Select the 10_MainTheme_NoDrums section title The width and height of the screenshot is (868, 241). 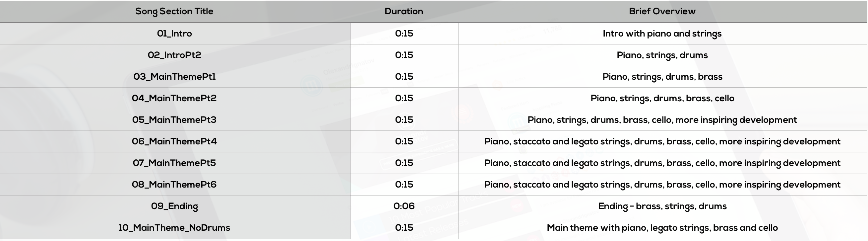pos(174,228)
